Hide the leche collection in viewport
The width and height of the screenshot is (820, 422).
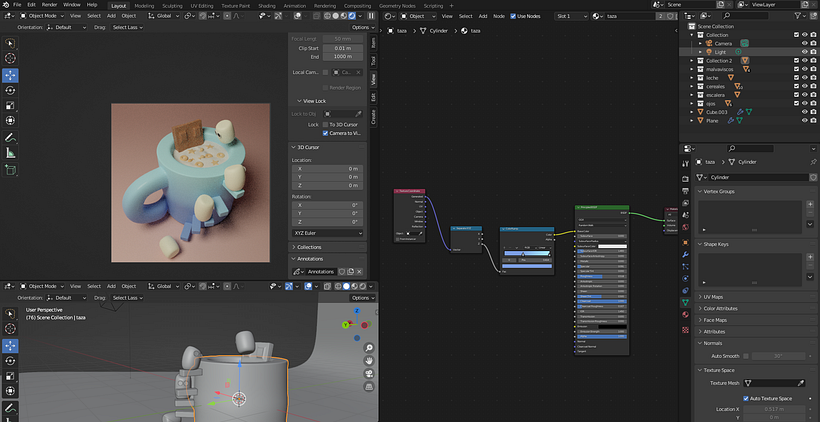pos(806,77)
